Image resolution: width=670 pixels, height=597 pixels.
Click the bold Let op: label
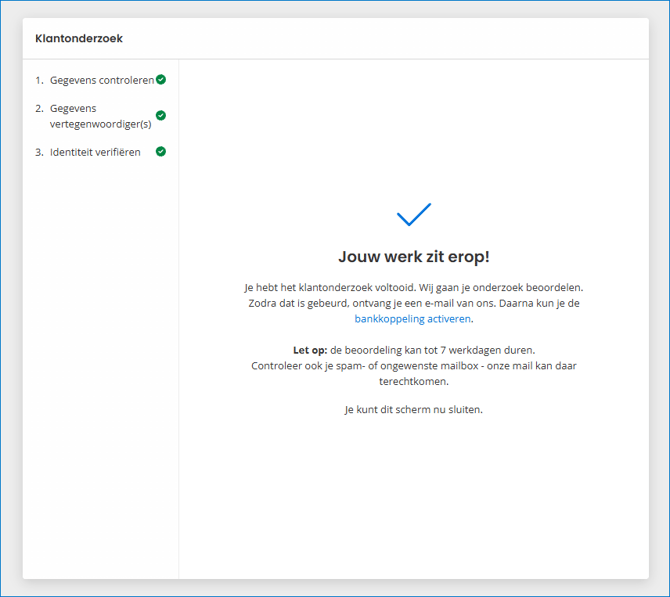click(x=309, y=350)
